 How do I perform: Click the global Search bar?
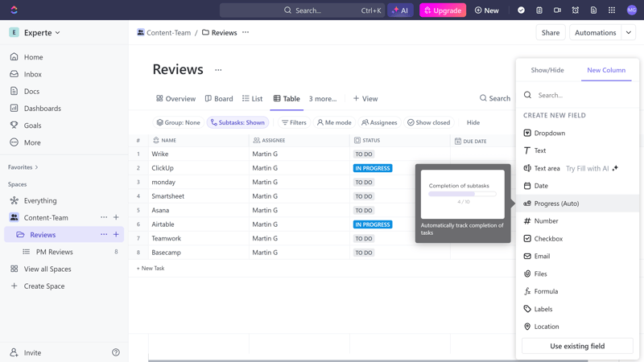[x=302, y=10]
